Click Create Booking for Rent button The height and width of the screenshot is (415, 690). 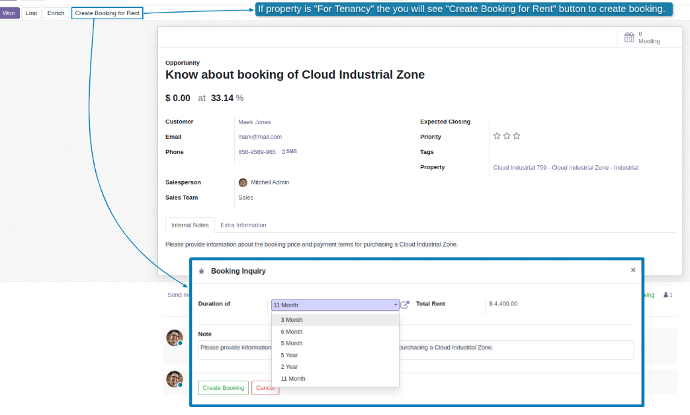point(106,13)
